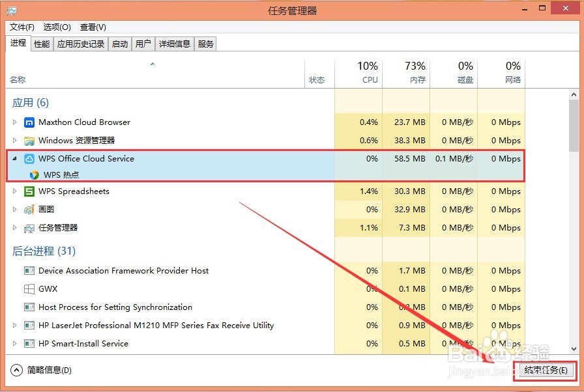Click the WPS Spreadsheets green icon

(29, 191)
